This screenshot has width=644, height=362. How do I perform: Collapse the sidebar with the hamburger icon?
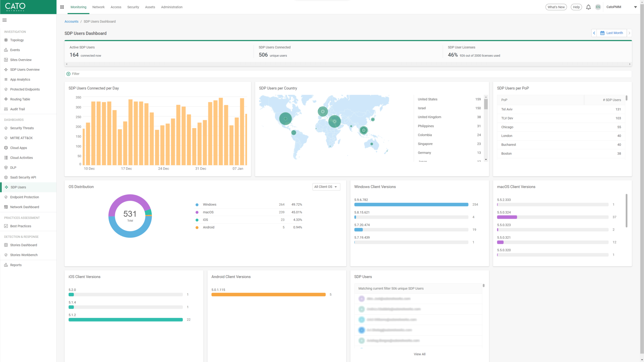click(x=4, y=20)
